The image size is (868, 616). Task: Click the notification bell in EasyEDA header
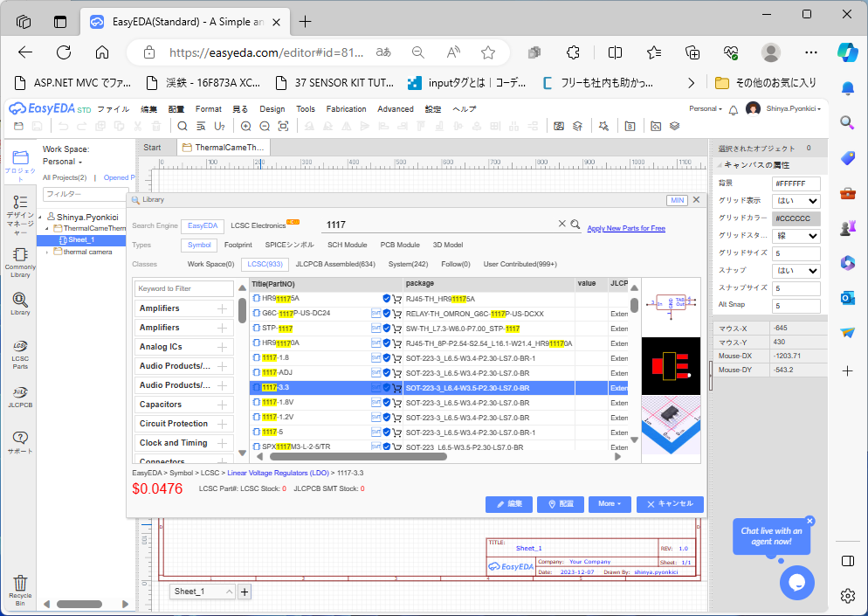pyautogui.click(x=734, y=110)
